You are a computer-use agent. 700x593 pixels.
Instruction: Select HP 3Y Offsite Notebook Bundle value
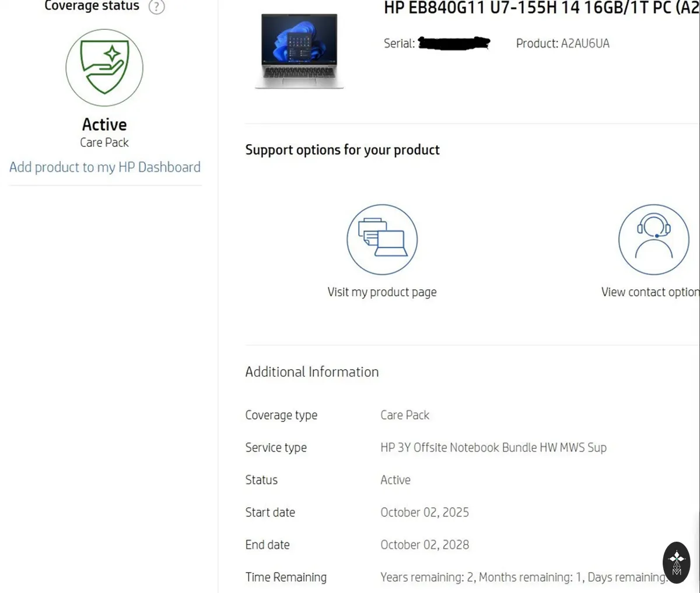[494, 448]
